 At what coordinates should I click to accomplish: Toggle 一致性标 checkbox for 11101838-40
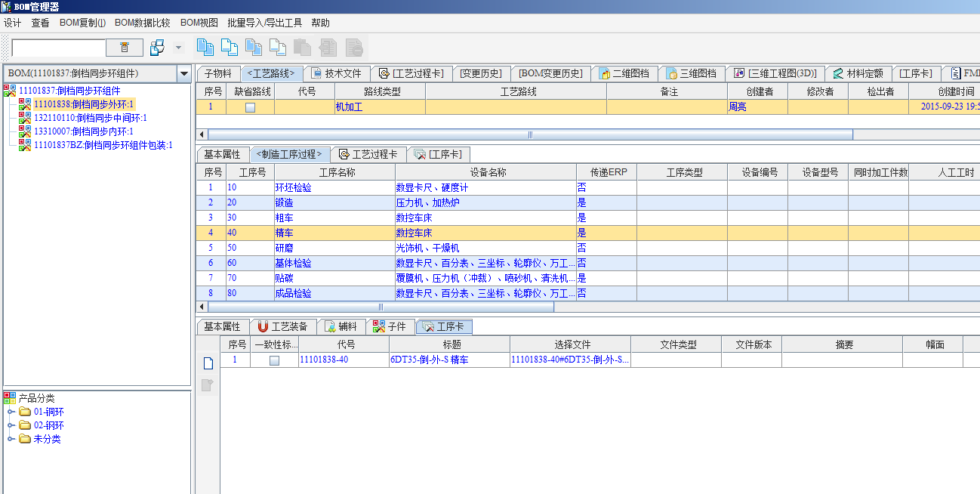(274, 360)
